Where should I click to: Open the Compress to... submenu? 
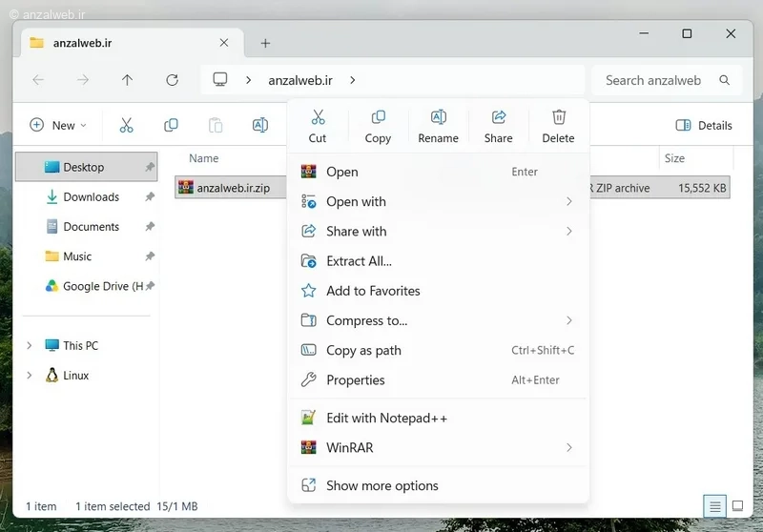[438, 320]
